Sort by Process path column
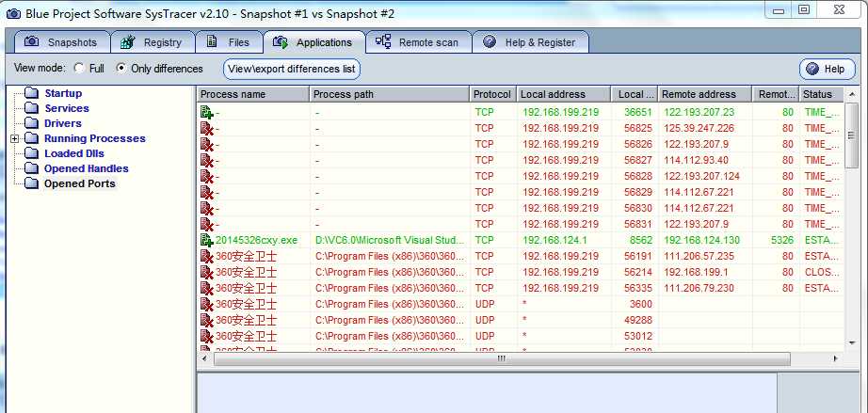This screenshot has width=868, height=413. pos(391,94)
